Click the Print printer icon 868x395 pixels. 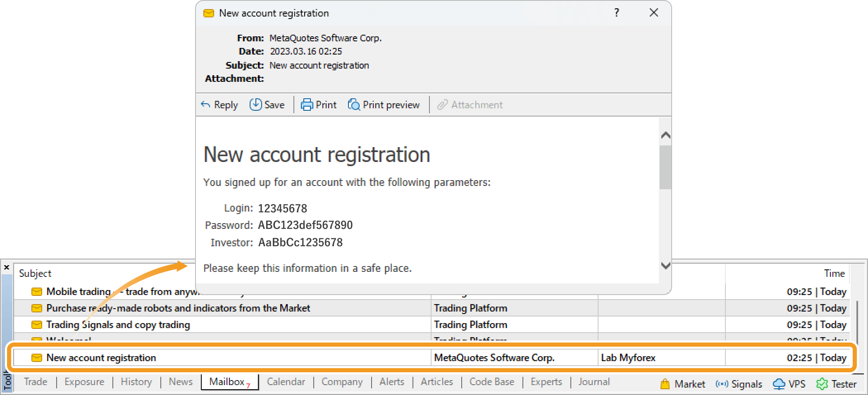point(307,105)
